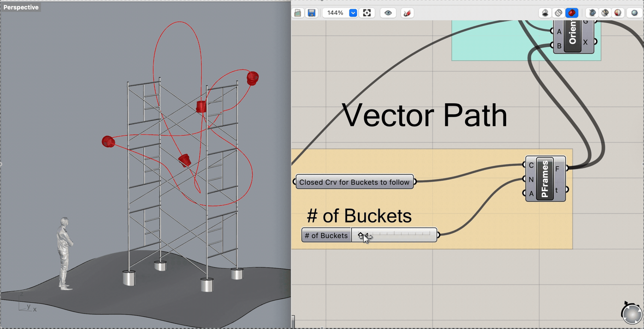644x329 pixels.
Task: Click the 'Closed Crv for Buckets to follow' parameter
Action: point(354,182)
